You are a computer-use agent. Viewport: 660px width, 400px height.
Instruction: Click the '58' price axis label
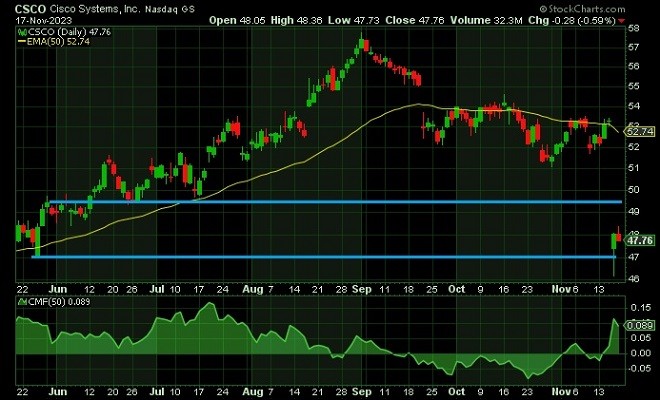pos(634,29)
